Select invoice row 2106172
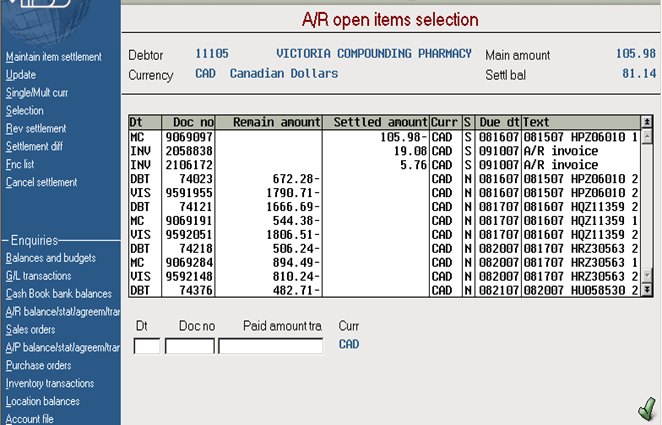Image resolution: width=662 pixels, height=425 pixels. pos(385,165)
